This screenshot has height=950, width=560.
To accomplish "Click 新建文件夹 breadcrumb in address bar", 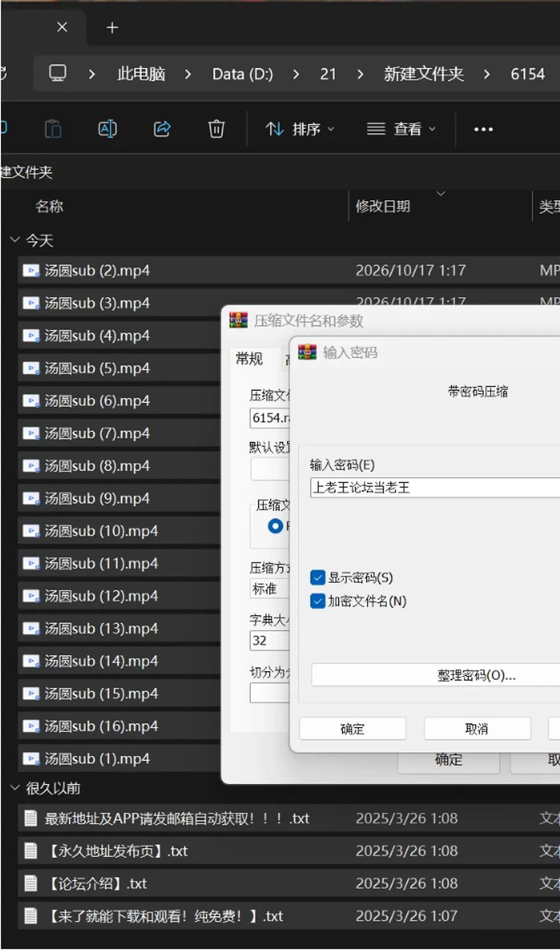I will click(424, 74).
